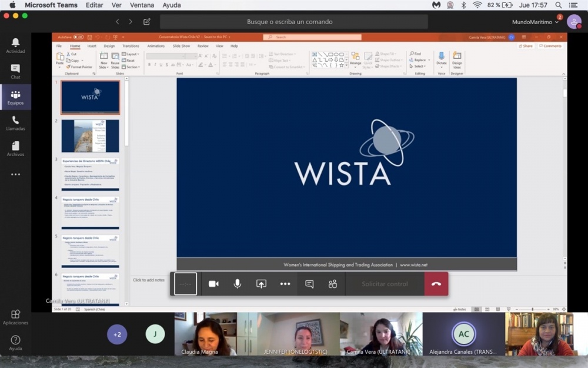This screenshot has width=588, height=368.
Task: Open Ayuda in the macOS menu bar
Action: 171,5
